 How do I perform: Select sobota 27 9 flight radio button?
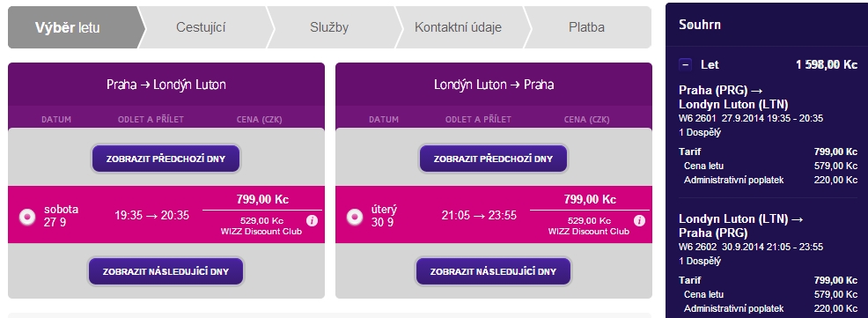pyautogui.click(x=26, y=217)
